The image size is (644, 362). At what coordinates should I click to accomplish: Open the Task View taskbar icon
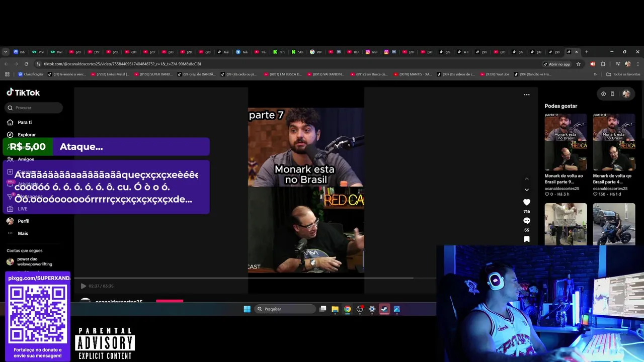[x=323, y=309]
